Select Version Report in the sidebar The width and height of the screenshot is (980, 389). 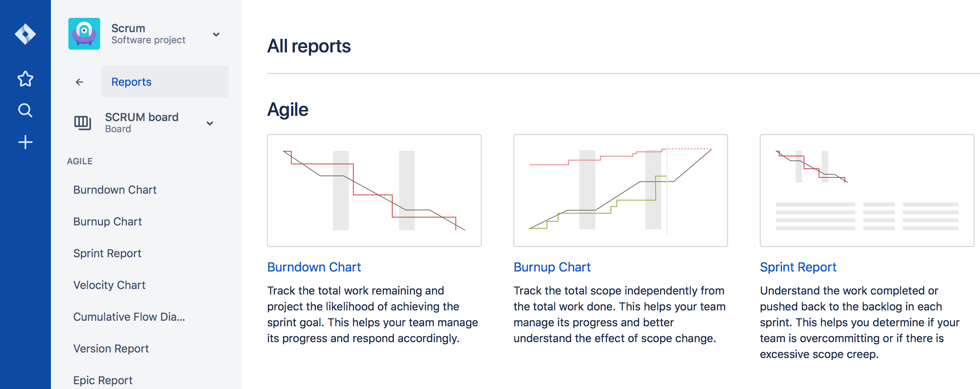pos(111,348)
